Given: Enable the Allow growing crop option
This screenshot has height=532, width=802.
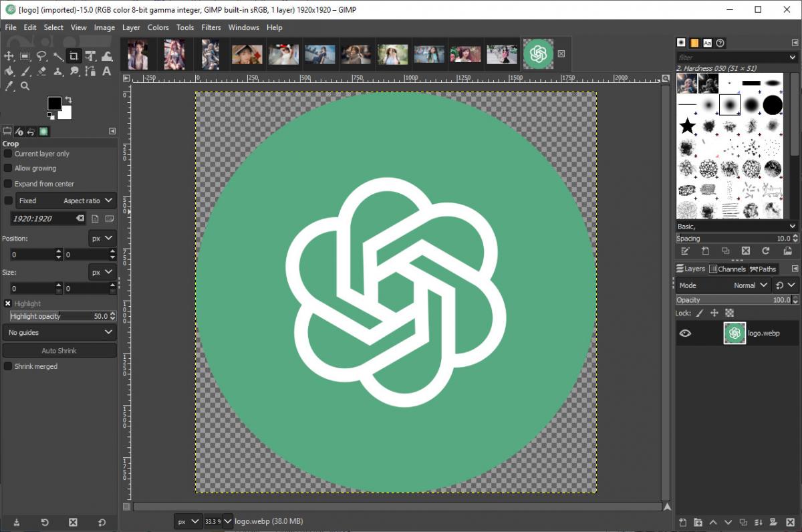Looking at the screenshot, I should 7,168.
